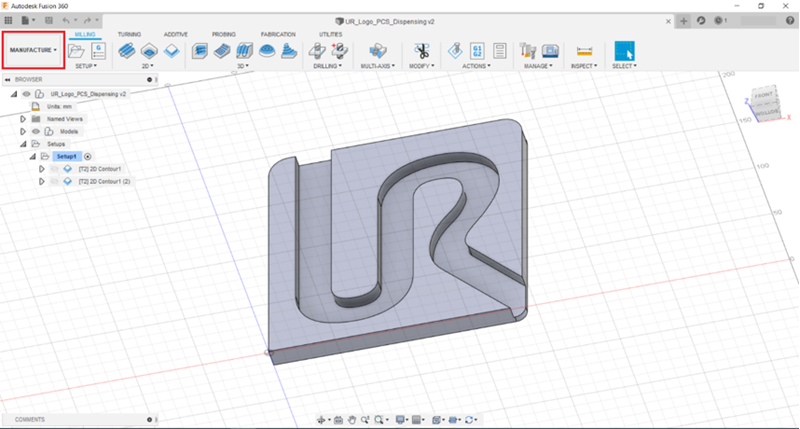
Task: Open the NC Program G-code icon in Setup
Action: 98,51
